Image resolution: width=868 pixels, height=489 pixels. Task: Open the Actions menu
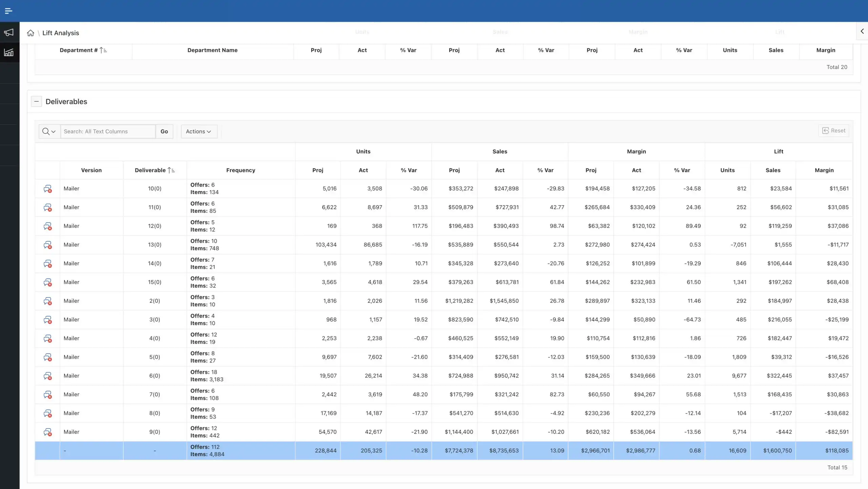pos(199,132)
